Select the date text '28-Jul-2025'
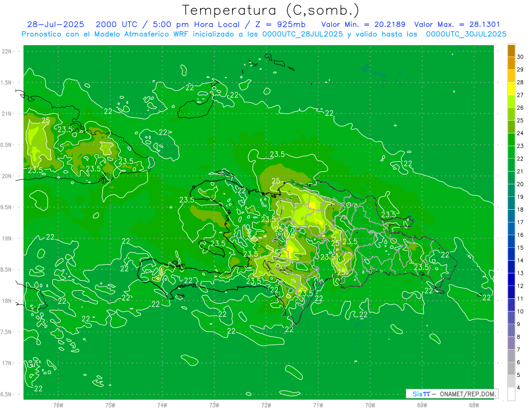The width and height of the screenshot is (532, 411). pyautogui.click(x=55, y=24)
